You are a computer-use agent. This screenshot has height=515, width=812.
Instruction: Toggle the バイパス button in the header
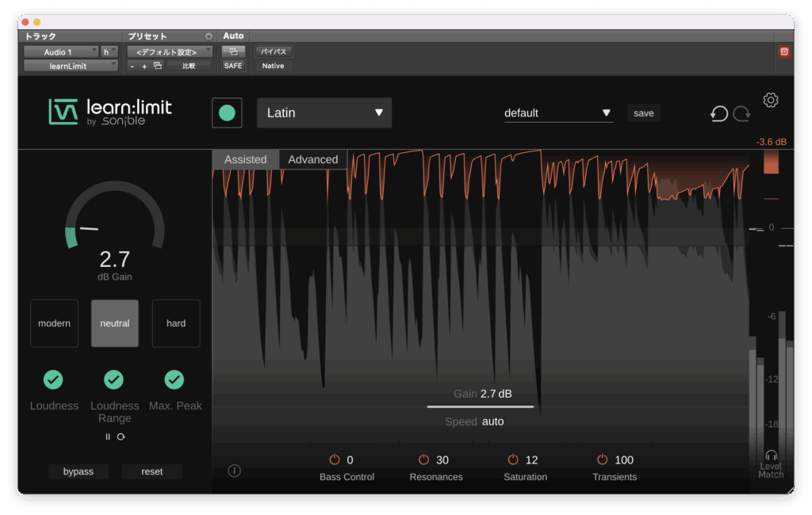click(x=274, y=51)
